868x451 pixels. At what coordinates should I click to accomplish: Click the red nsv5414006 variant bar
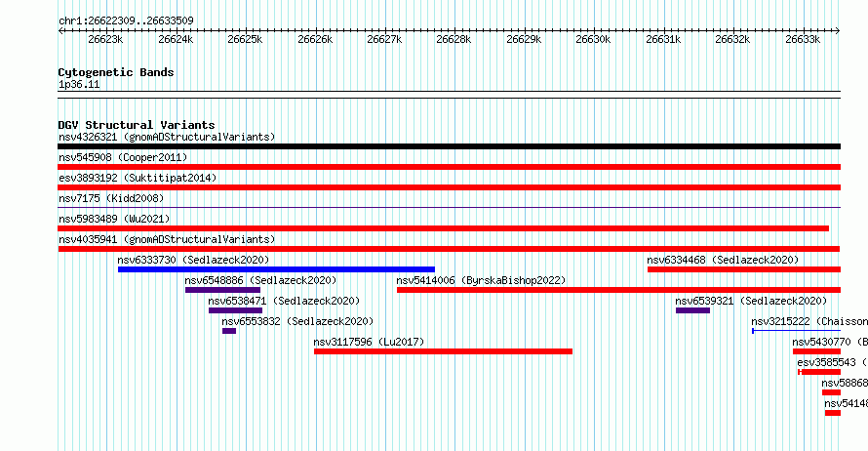(619, 290)
